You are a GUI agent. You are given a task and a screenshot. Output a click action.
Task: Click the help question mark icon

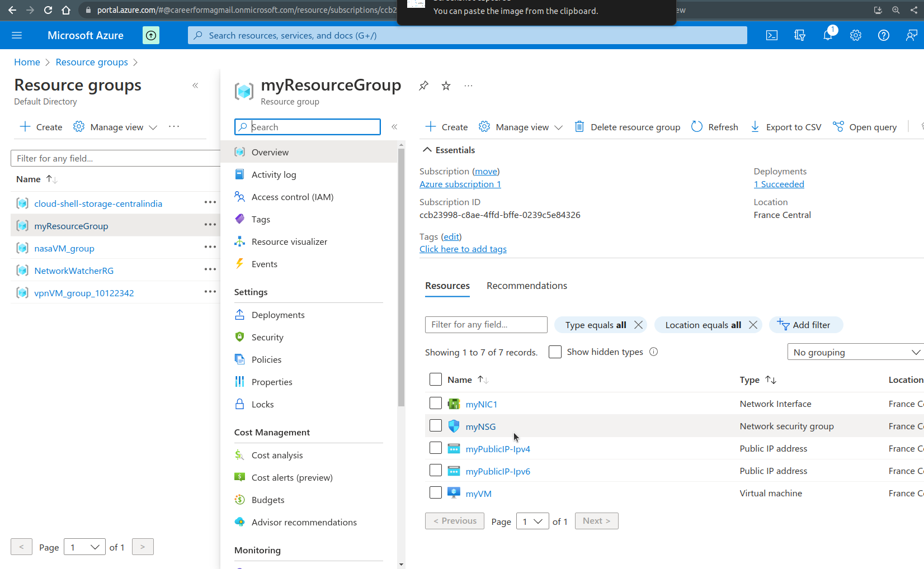[884, 35]
